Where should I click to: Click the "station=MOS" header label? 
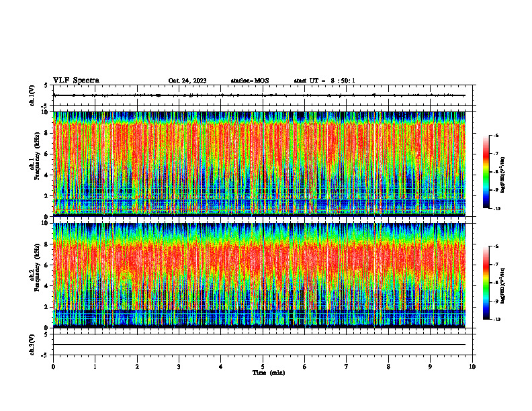[250, 81]
